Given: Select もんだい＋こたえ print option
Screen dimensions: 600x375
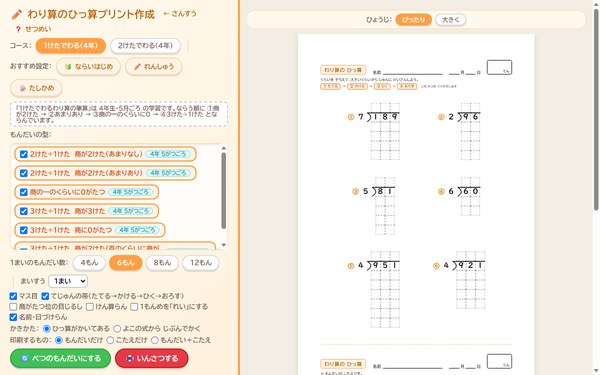Looking at the screenshot, I should click(155, 340).
